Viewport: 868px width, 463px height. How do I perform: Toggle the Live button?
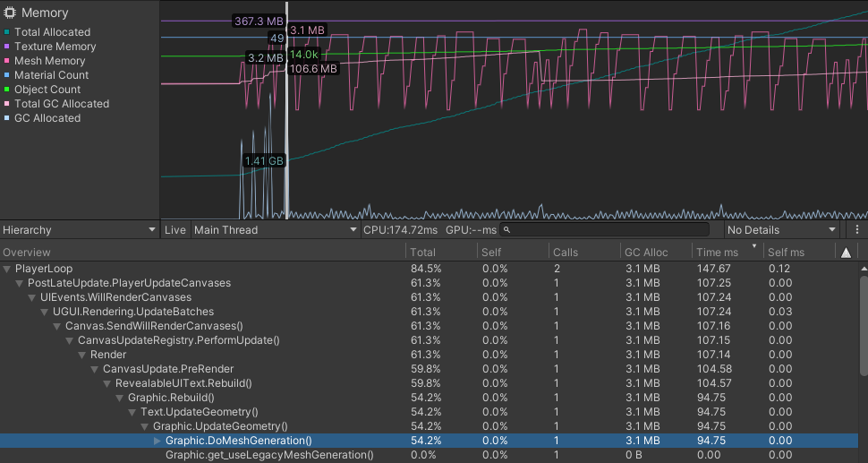pyautogui.click(x=174, y=230)
